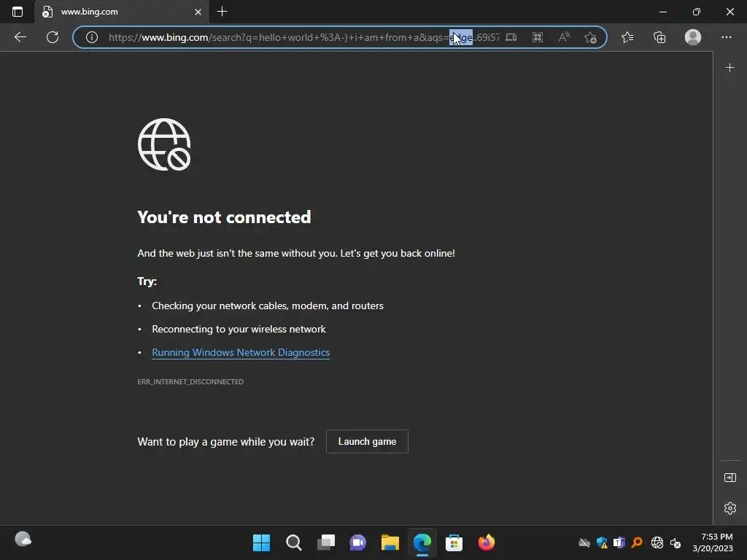747x560 pixels.
Task: Open Microsoft Store from taskbar
Action: 454,542
